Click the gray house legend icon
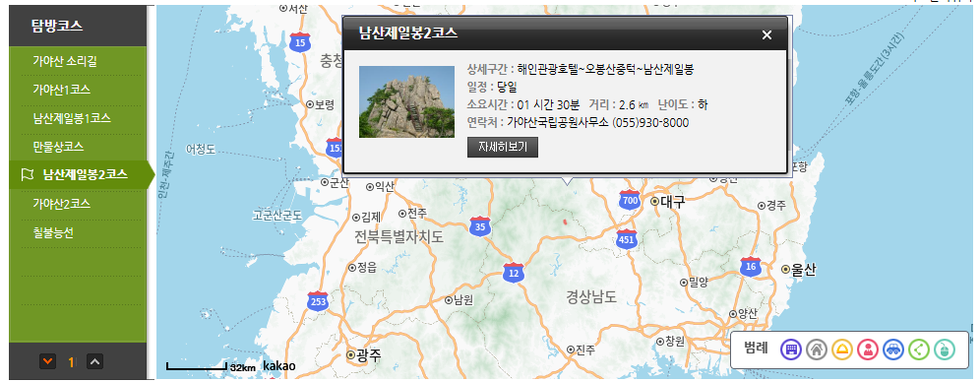 [x=817, y=350]
